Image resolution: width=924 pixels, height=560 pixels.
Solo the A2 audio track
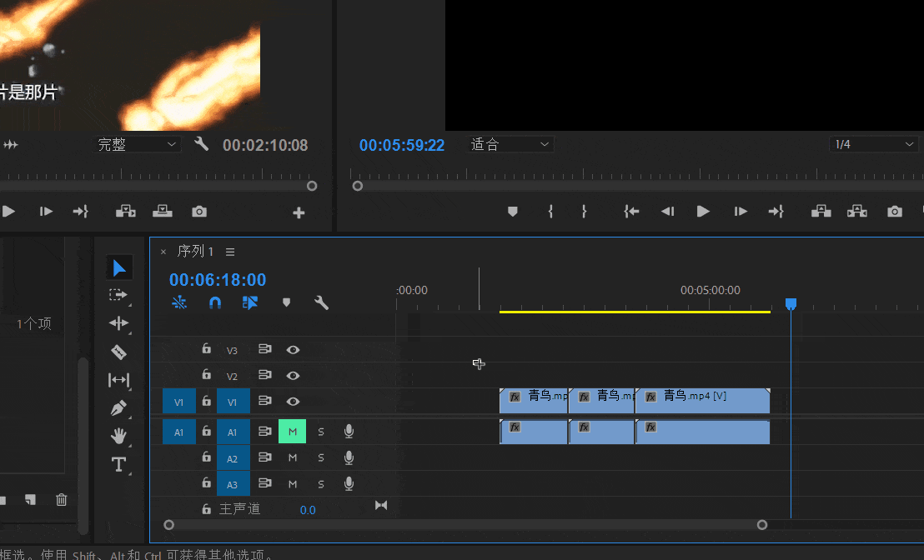point(321,457)
